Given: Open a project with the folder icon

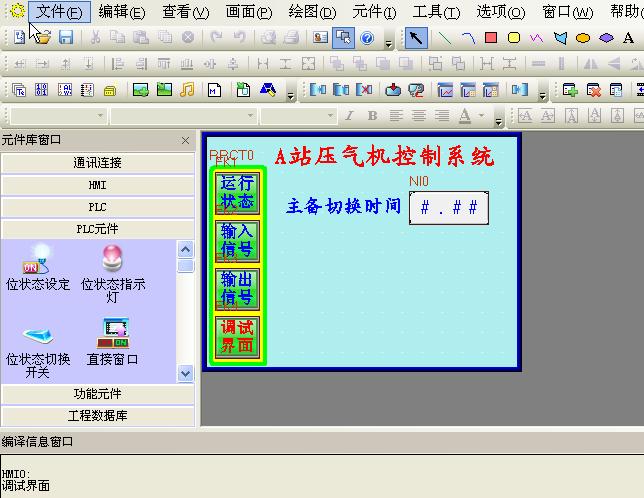Looking at the screenshot, I should (41, 38).
